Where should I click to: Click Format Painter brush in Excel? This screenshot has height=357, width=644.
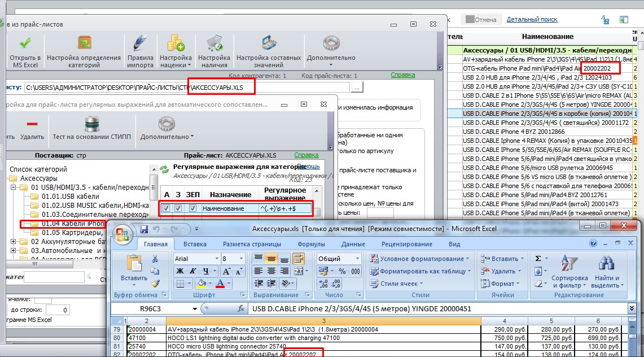point(155,283)
